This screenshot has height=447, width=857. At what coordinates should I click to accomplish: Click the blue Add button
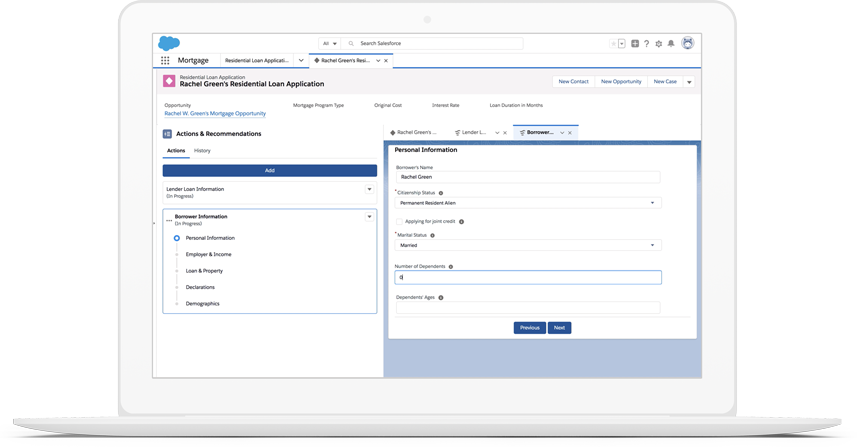[x=270, y=170]
